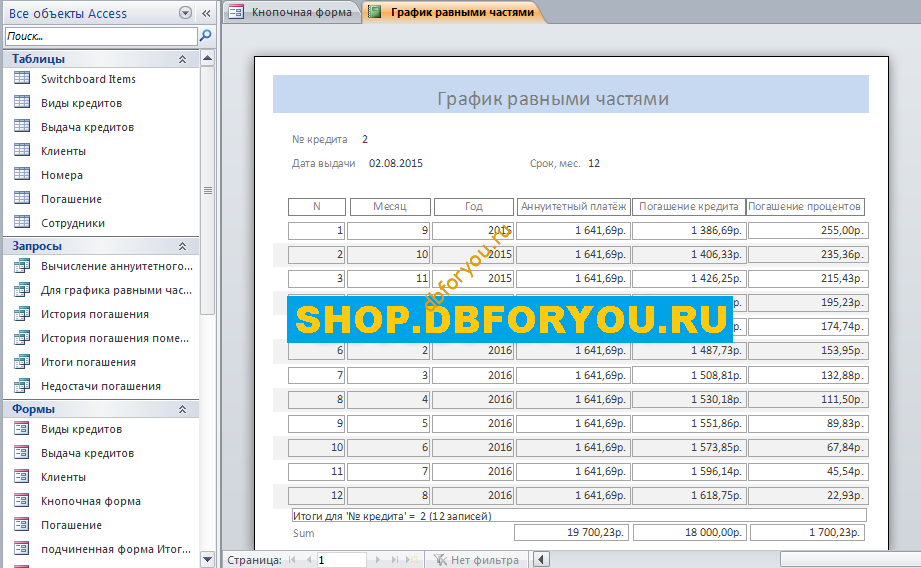This screenshot has width=921, height=568.
Task: Open the Недостачи погашения query entry
Action: click(x=100, y=386)
